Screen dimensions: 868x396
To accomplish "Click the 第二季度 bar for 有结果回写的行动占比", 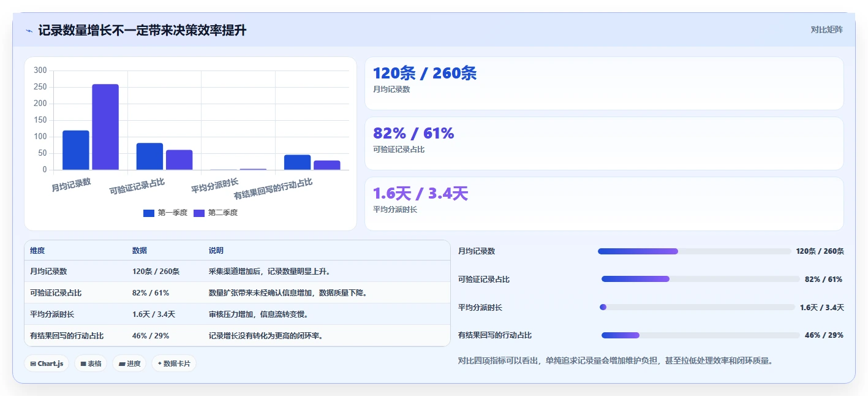I will pos(326,165).
